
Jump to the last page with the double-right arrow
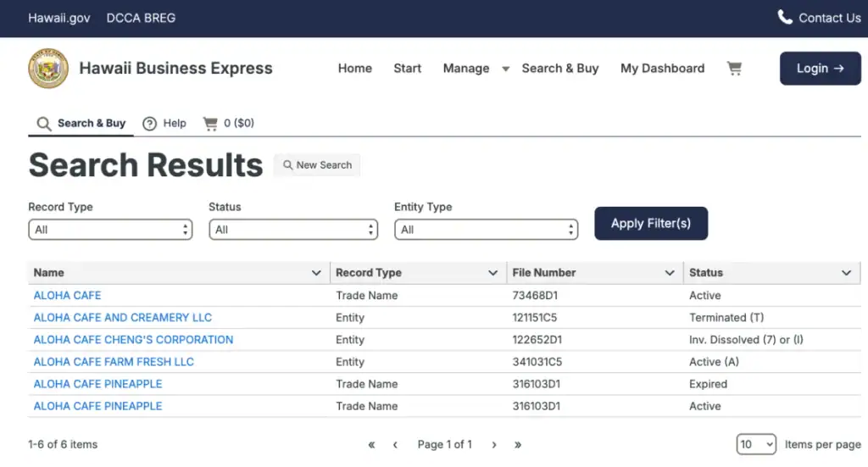pos(518,445)
